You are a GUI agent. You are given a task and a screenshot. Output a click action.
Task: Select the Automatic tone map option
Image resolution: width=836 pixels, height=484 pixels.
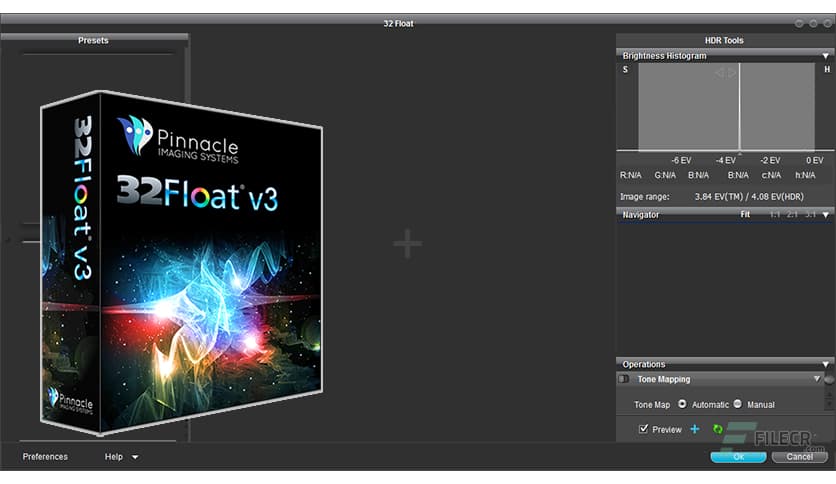(x=682, y=404)
